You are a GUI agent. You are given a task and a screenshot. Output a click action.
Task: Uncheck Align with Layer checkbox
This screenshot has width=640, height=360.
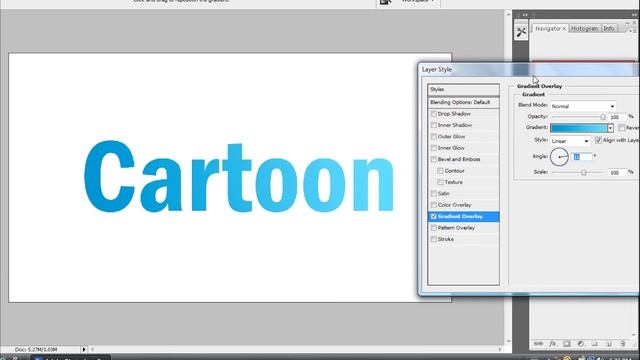click(x=598, y=140)
